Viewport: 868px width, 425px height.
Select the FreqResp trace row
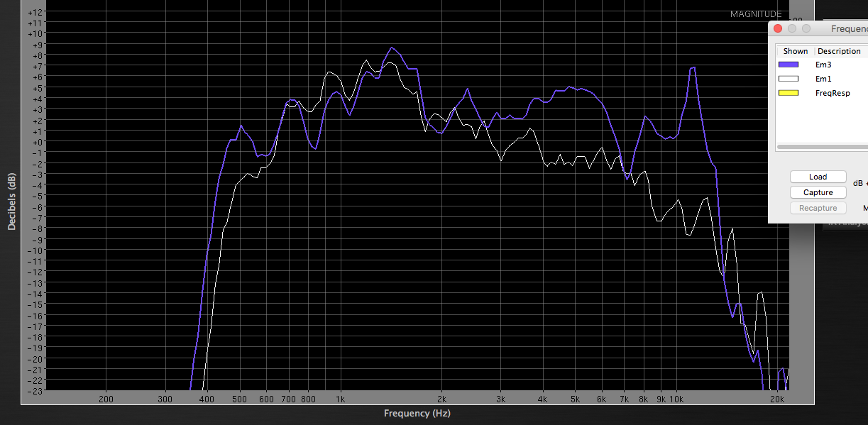pos(822,93)
